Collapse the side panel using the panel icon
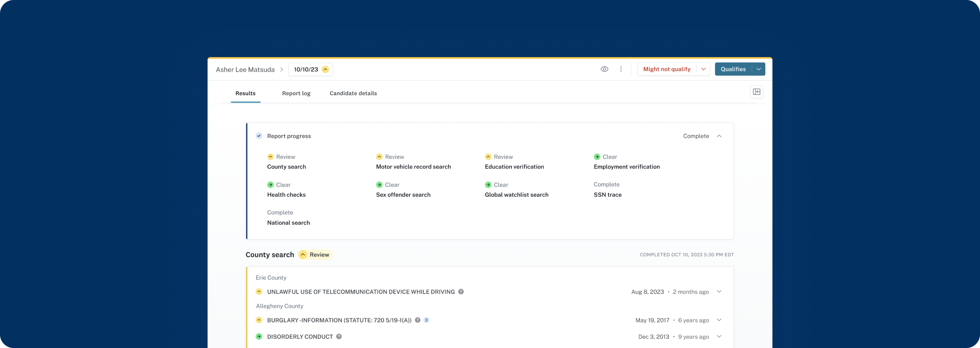This screenshot has width=980, height=348. (x=756, y=91)
